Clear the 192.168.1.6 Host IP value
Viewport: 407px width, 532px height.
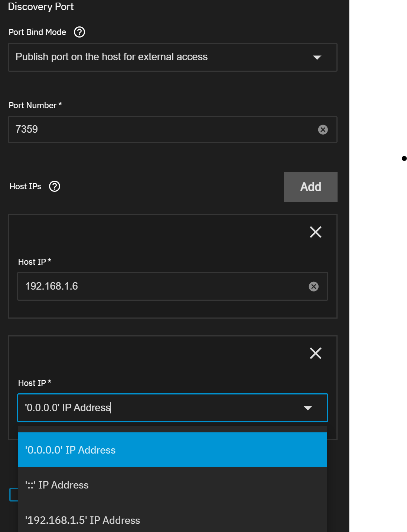[x=313, y=286]
